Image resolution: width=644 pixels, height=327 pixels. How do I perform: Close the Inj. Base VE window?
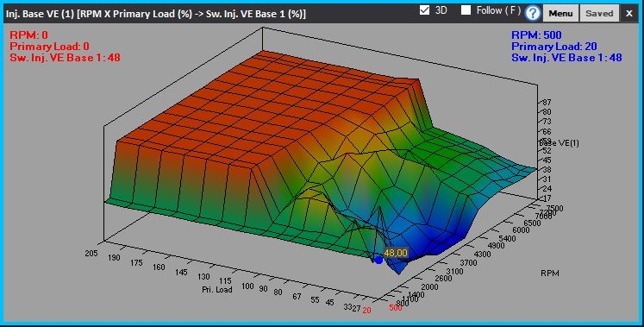(629, 14)
